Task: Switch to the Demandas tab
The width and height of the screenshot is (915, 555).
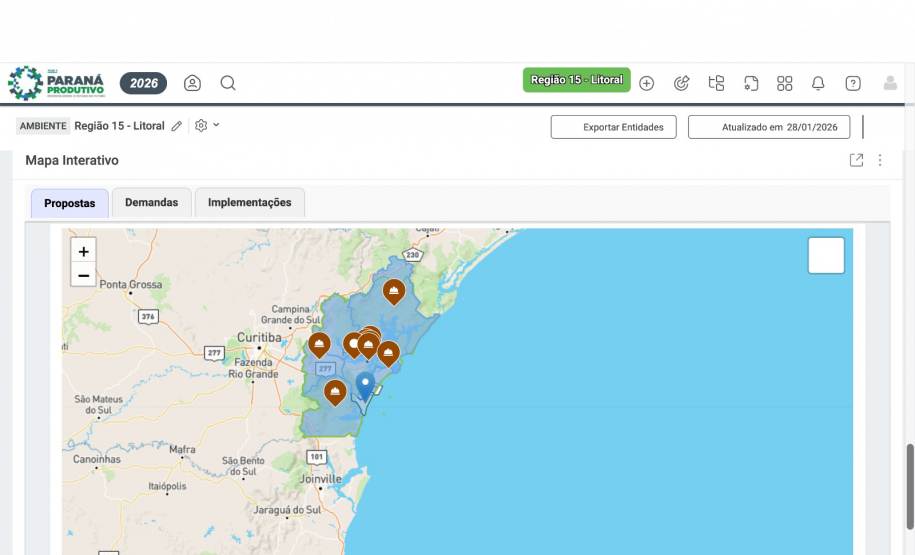Action: click(x=151, y=203)
